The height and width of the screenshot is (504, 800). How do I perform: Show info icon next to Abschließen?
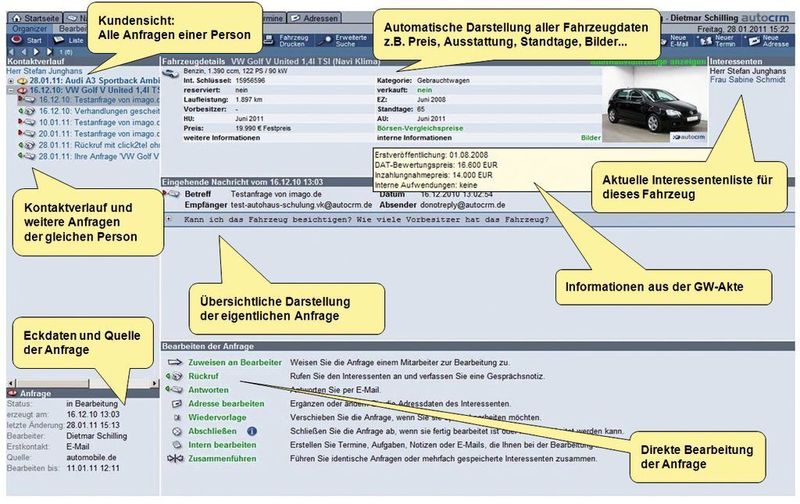tap(252, 431)
